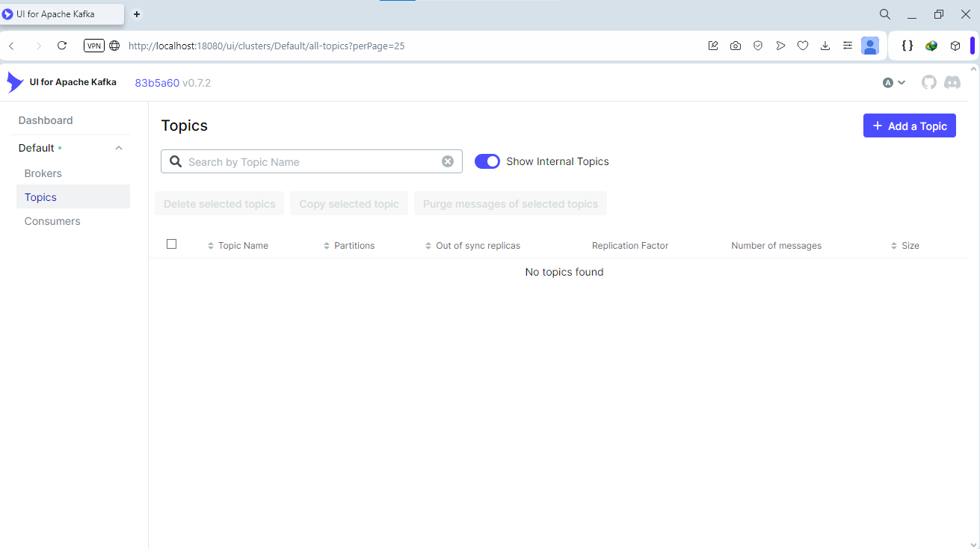Click the v0.7.2 version text
The height and width of the screenshot is (549, 980).
point(197,83)
